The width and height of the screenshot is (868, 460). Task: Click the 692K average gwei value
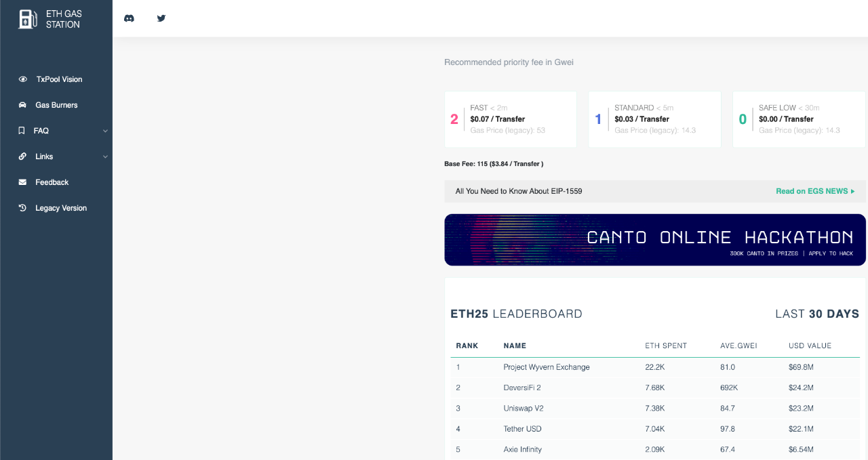coord(729,388)
